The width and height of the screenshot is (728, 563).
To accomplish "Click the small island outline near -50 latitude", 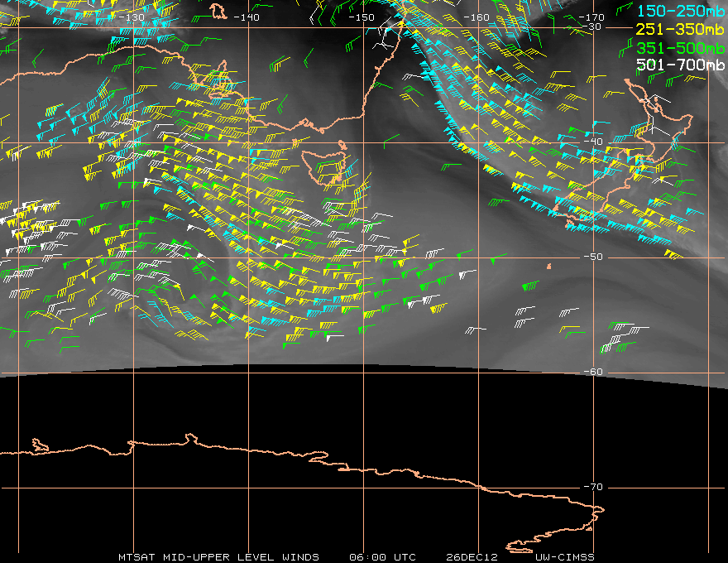I will point(548,266).
